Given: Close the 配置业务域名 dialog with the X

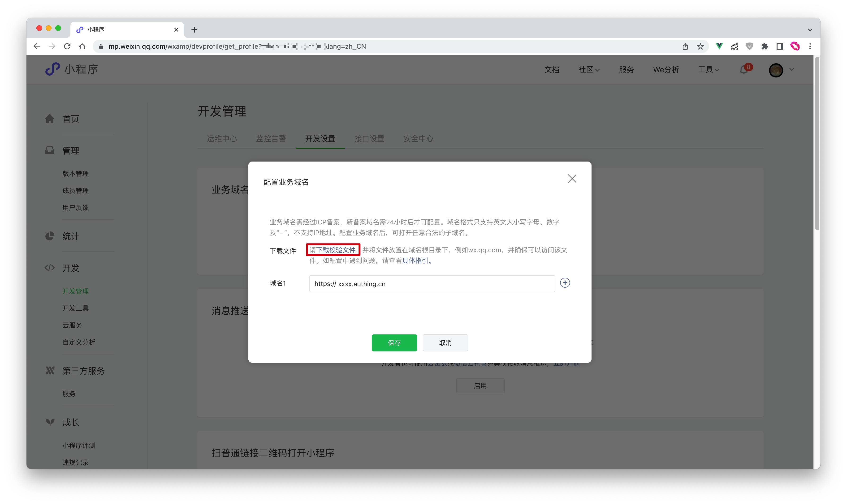Looking at the screenshot, I should (x=572, y=179).
